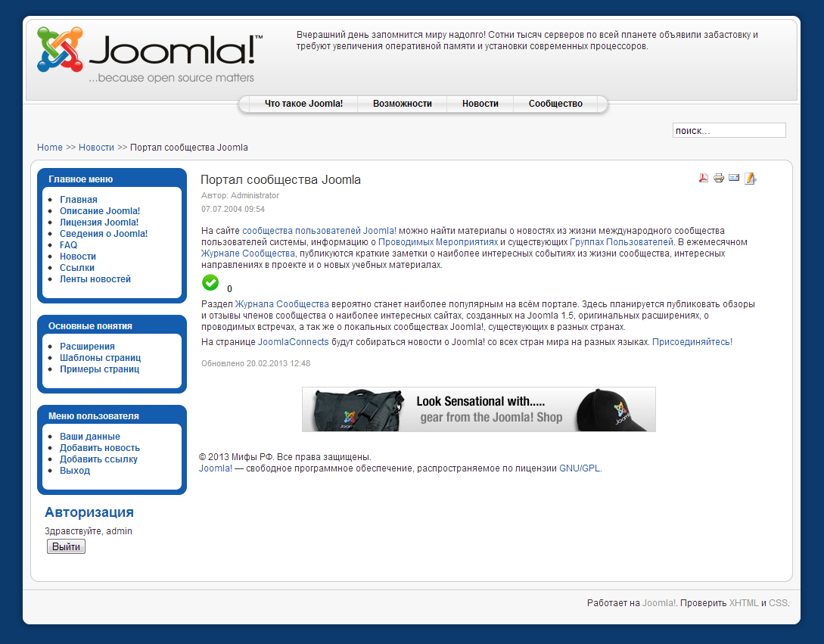
Task: Click the "Присоединяйтесь!" link
Action: coord(692,342)
